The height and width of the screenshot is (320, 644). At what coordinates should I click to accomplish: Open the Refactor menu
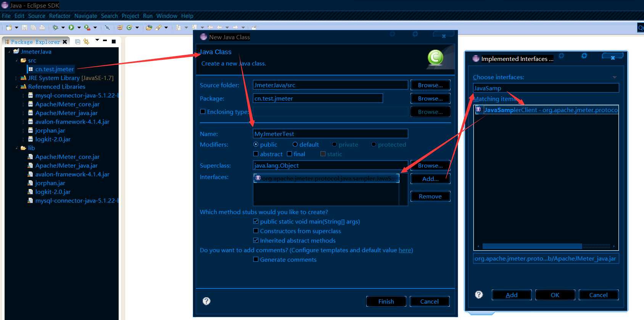pos(60,16)
